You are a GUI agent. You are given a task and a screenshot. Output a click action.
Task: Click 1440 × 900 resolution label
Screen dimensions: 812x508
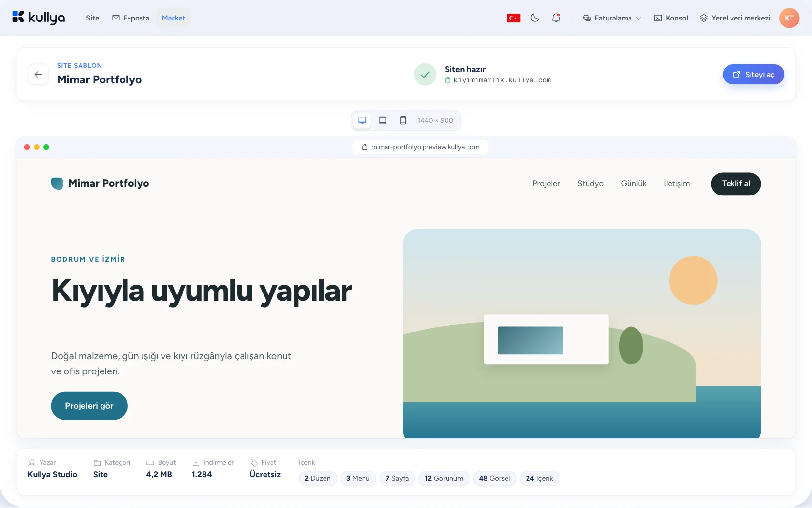point(435,120)
